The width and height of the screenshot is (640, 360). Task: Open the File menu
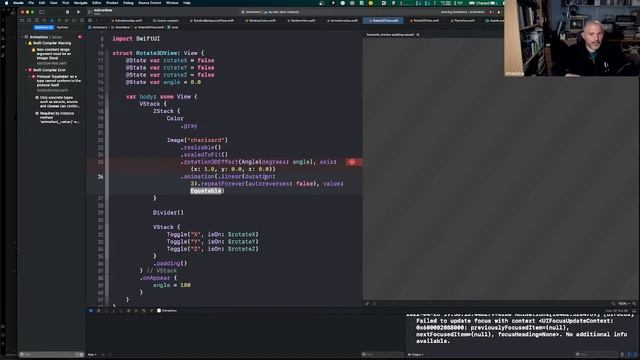tap(31, 2)
